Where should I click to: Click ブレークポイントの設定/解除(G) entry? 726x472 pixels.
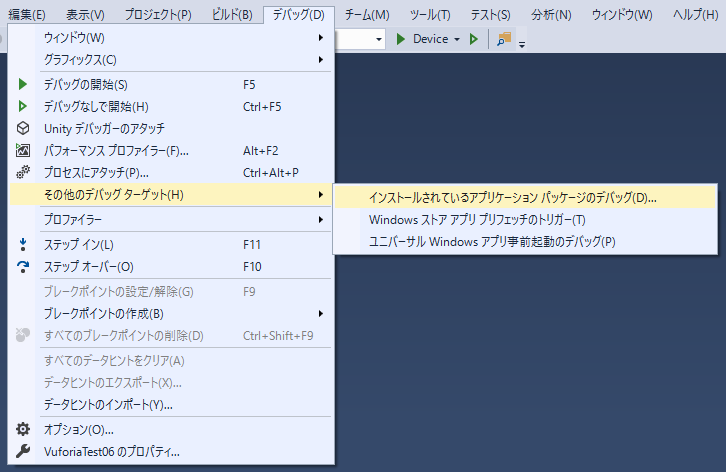pyautogui.click(x=170, y=292)
